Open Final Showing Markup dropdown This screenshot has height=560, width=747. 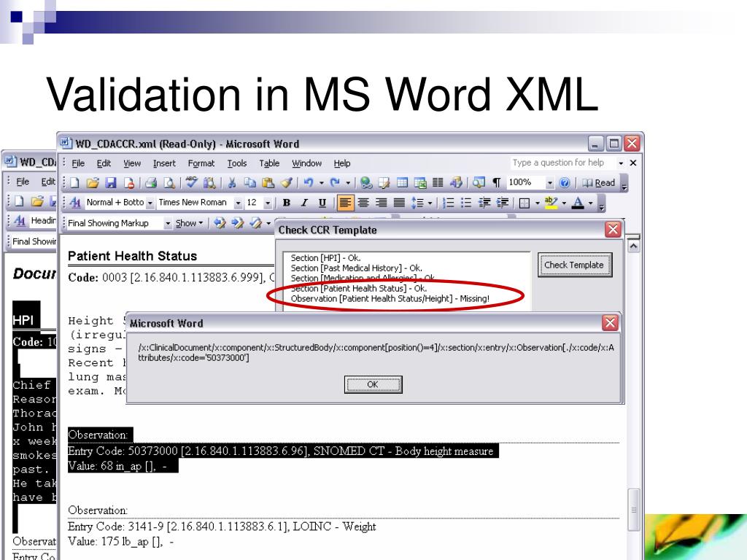click(x=167, y=223)
